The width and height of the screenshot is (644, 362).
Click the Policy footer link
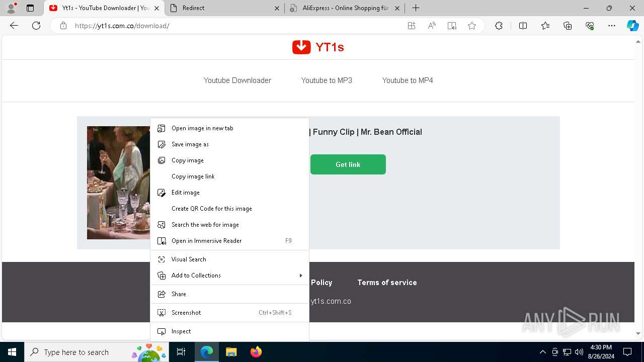(x=321, y=283)
